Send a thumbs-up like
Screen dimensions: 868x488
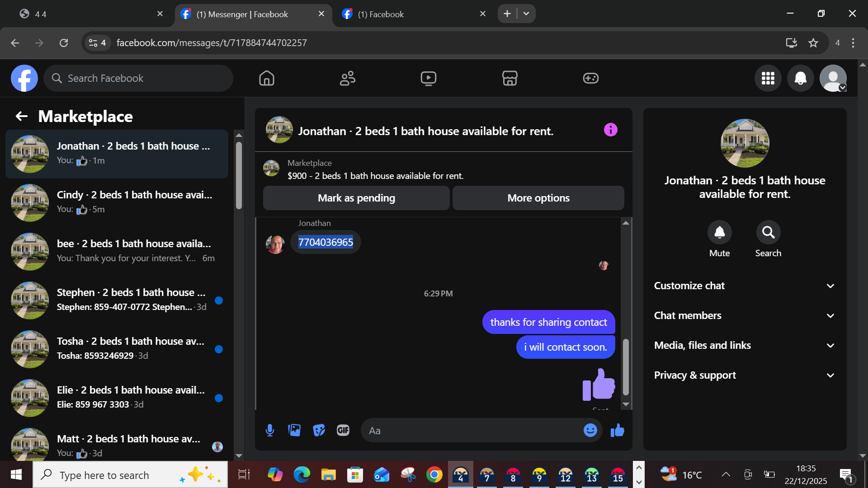click(617, 430)
